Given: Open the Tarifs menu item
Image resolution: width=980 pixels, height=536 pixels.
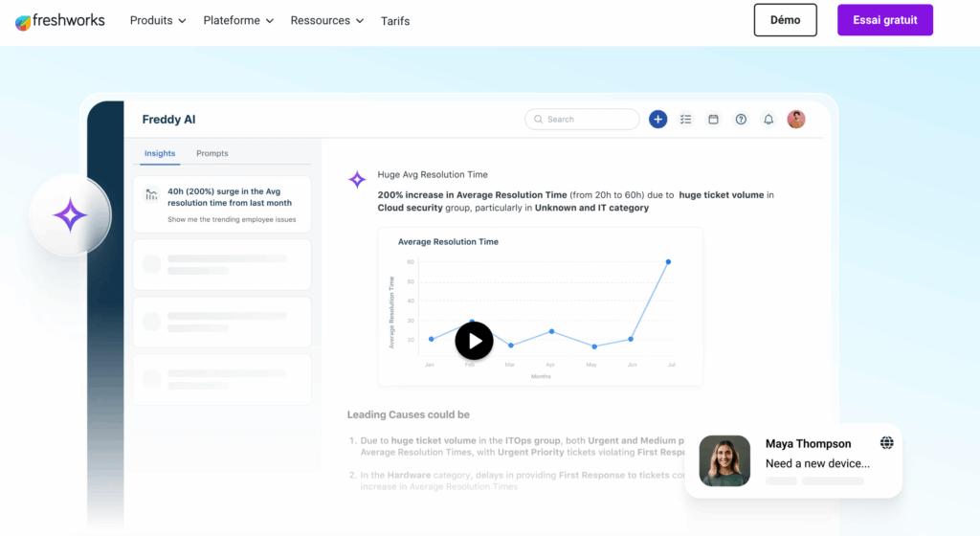Looking at the screenshot, I should pos(395,21).
